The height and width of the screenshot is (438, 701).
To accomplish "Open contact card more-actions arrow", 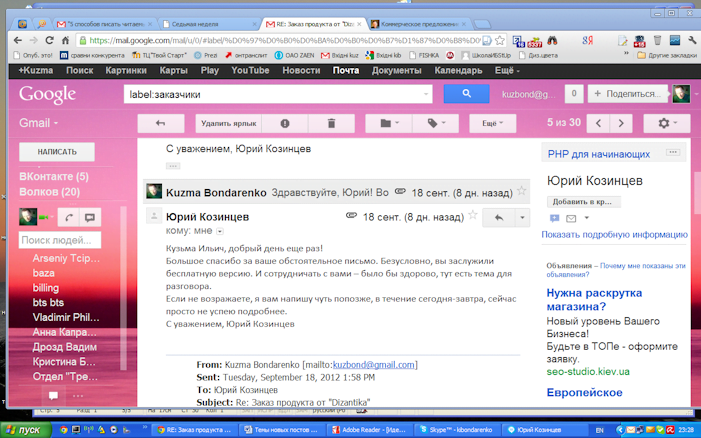I will tap(587, 218).
